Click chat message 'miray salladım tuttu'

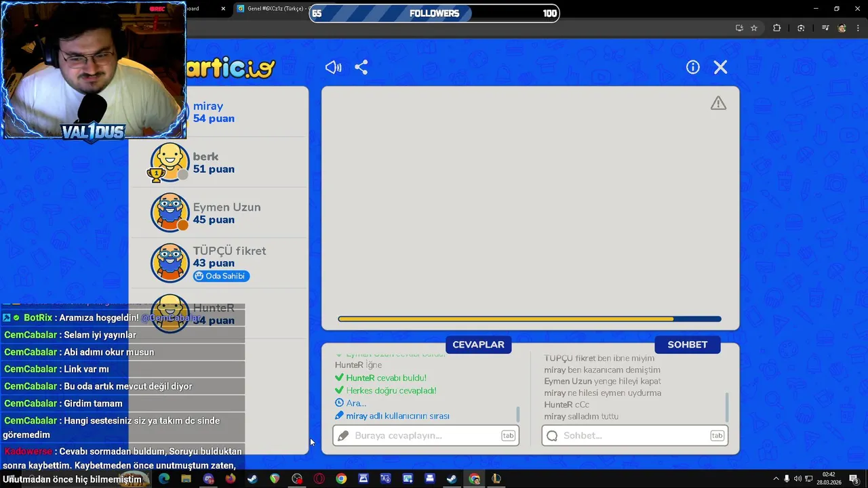pos(581,416)
